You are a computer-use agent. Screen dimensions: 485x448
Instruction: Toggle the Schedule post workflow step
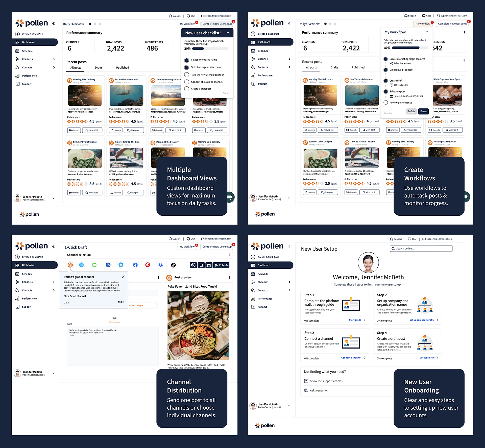(386, 91)
